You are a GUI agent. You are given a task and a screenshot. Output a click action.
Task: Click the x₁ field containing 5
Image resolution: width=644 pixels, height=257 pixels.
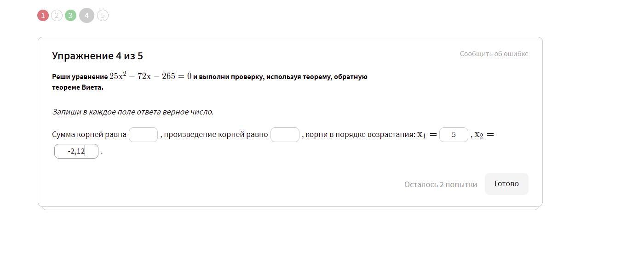pyautogui.click(x=454, y=135)
